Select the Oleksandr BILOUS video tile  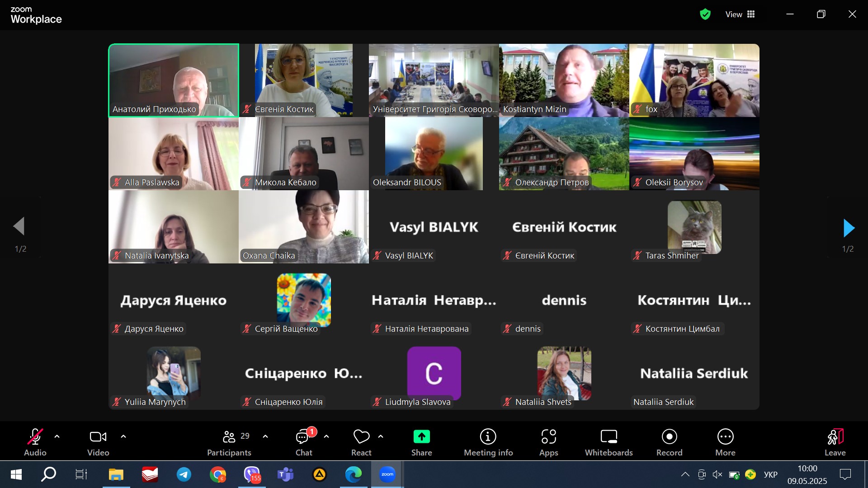(434, 154)
